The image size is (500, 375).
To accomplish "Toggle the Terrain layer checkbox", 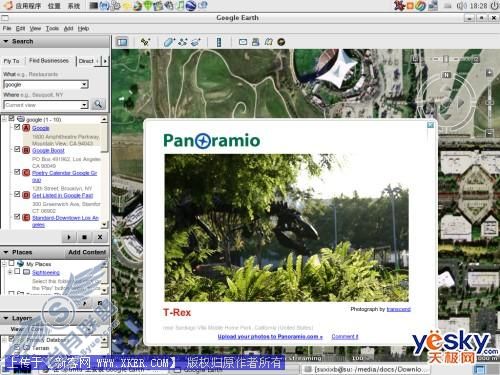I will click(x=17, y=347).
